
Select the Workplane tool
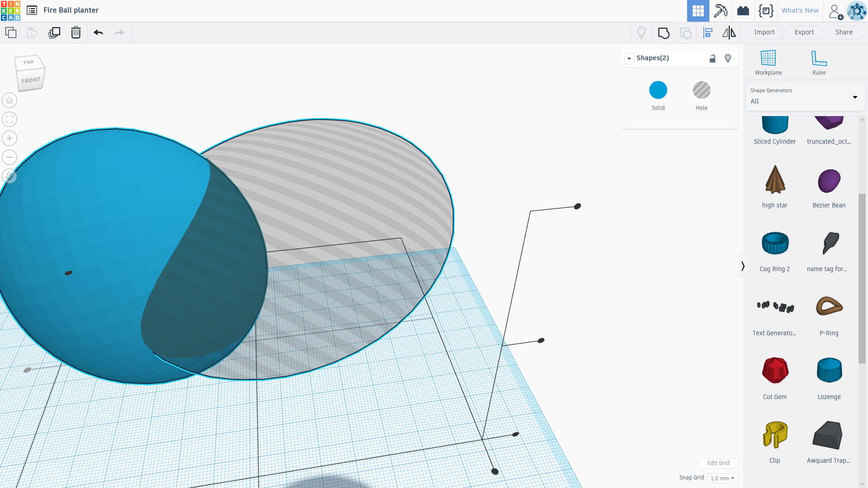768,62
